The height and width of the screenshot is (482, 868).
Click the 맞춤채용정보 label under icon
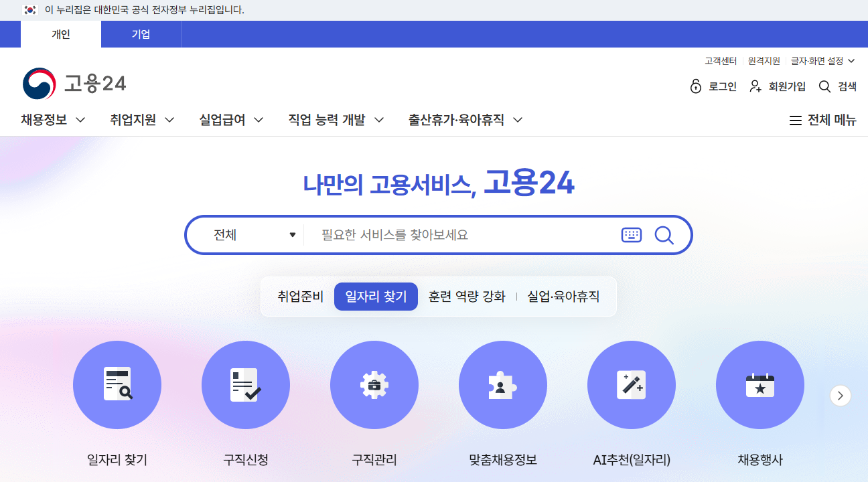[x=503, y=460]
